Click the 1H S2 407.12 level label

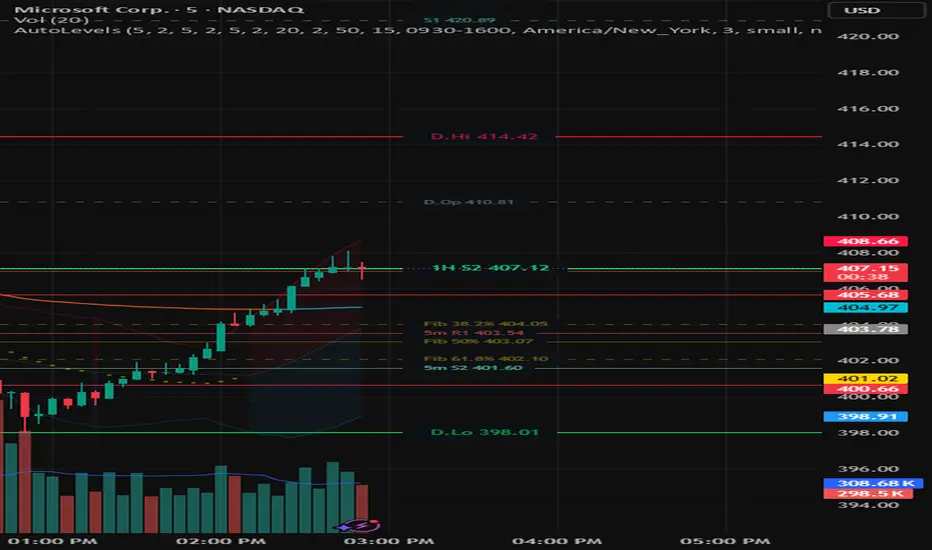pyautogui.click(x=490, y=268)
